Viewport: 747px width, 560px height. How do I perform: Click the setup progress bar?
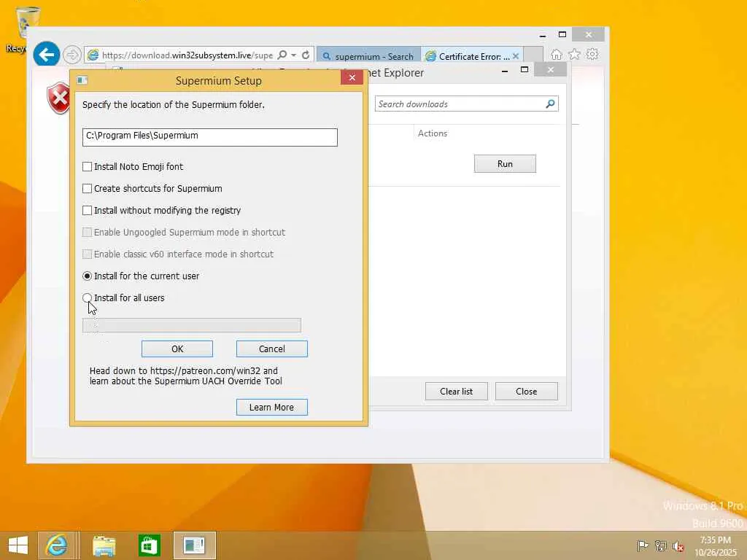(192, 325)
